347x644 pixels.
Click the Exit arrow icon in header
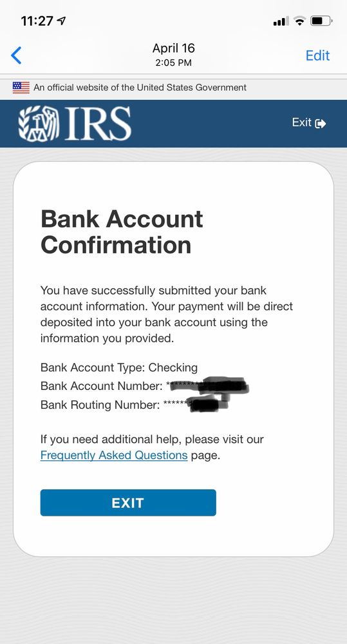(x=321, y=123)
